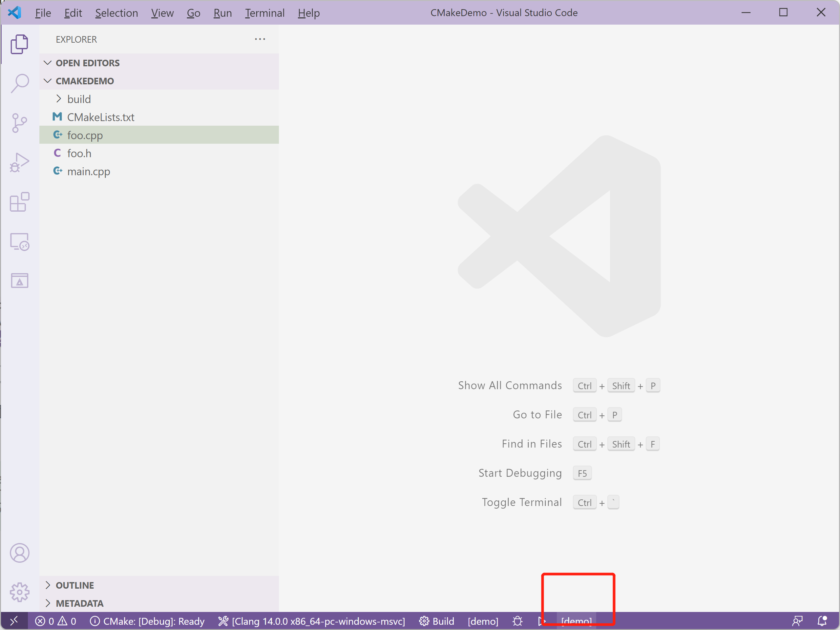Open main.cpp file
Screen dimensions: 840x630
click(159, 171)
